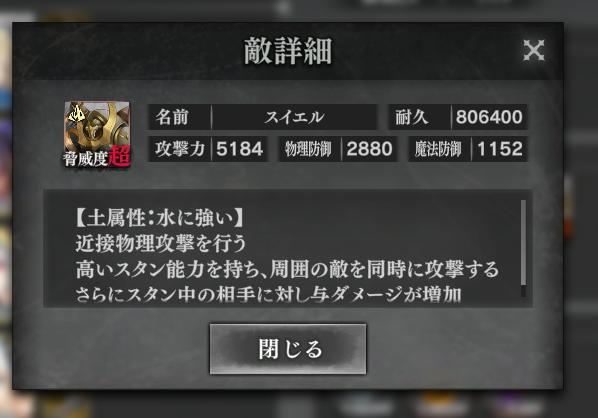The width and height of the screenshot is (598, 418).
Task: Click the 魔法防御 label
Action: pos(439,149)
